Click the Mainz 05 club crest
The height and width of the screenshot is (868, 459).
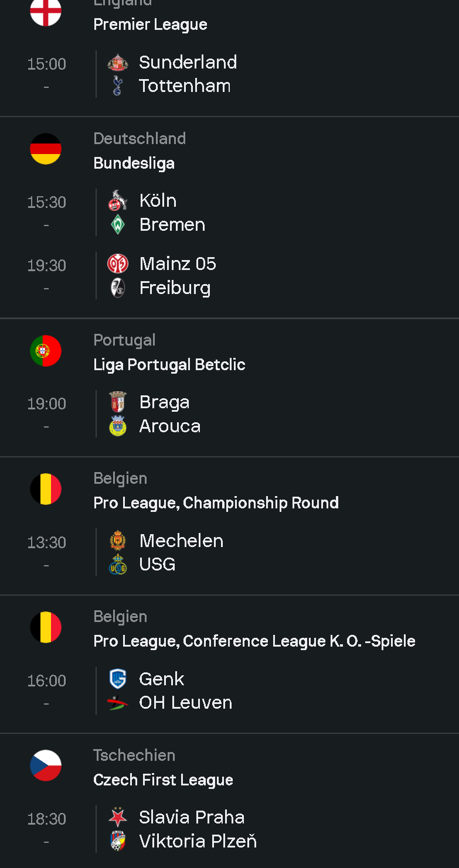(118, 264)
